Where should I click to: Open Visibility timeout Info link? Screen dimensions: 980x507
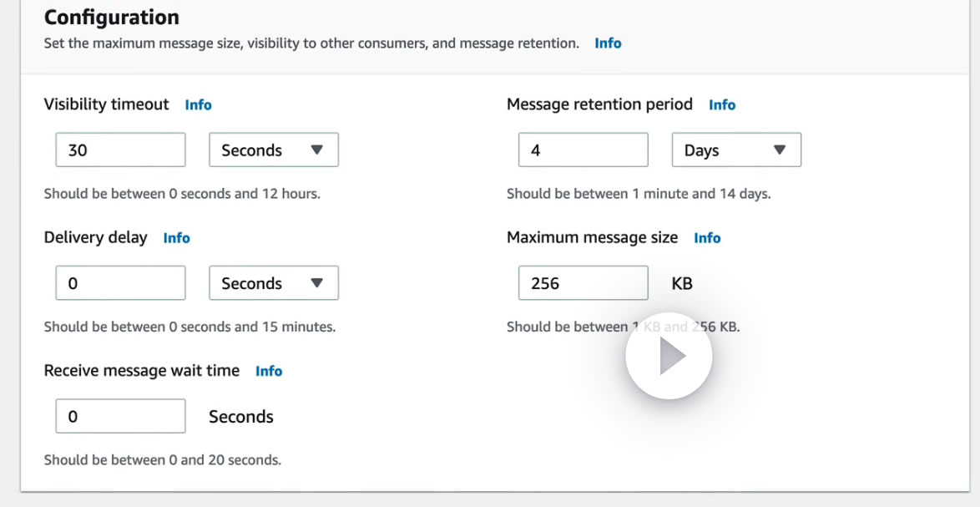[198, 104]
